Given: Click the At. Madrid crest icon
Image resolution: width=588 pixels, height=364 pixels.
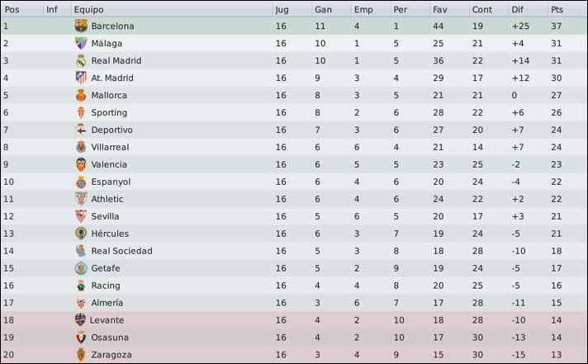Looking at the screenshot, I should [81, 78].
